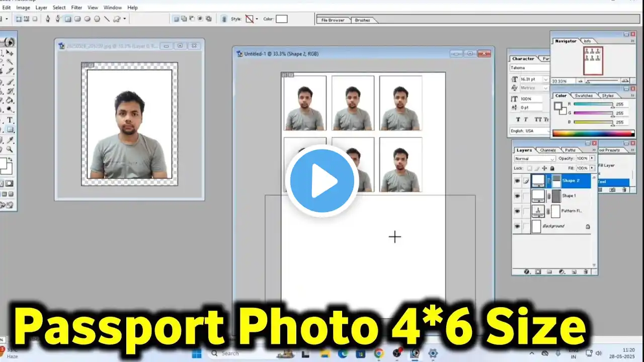Open the shape geometry options arrow
Image resolution: width=644 pixels, height=362 pixels.
[124, 19]
